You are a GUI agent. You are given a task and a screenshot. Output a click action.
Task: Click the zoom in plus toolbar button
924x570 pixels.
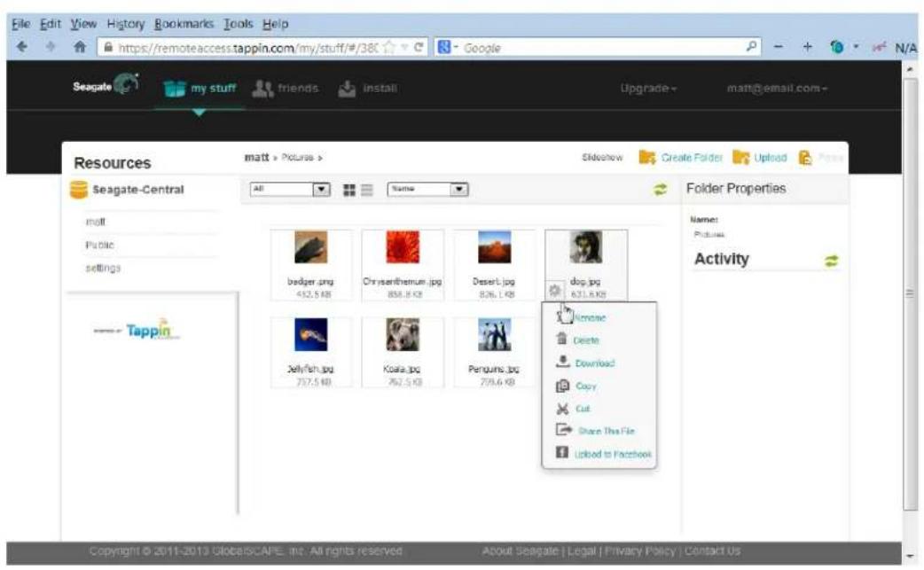tap(807, 46)
